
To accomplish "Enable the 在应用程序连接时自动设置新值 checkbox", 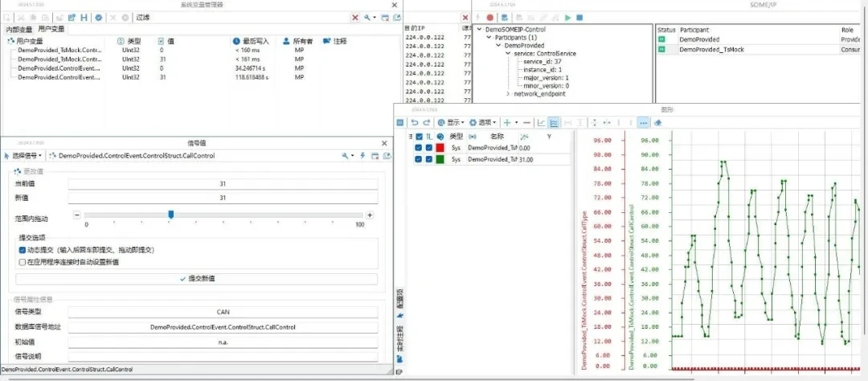I will (x=23, y=261).
